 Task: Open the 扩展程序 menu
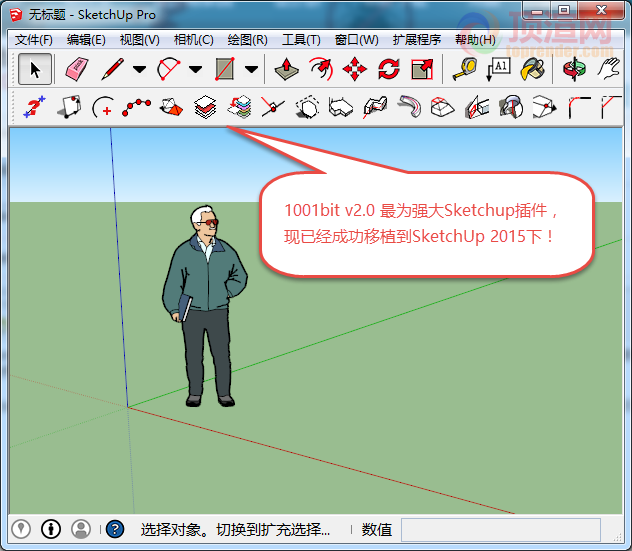417,40
